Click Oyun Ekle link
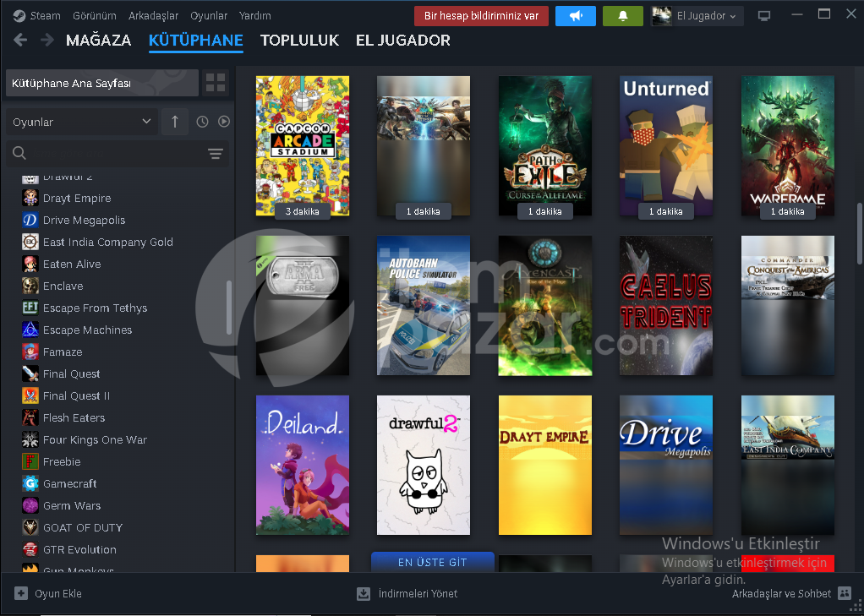 coord(57,593)
